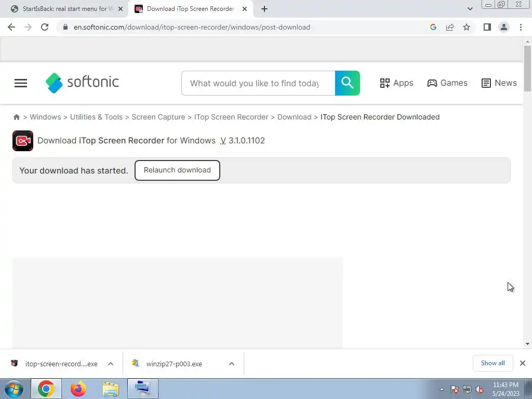This screenshot has height=399, width=532.
Task: Click the page vertical scrollbar thumb
Action: pyautogui.click(x=527, y=69)
